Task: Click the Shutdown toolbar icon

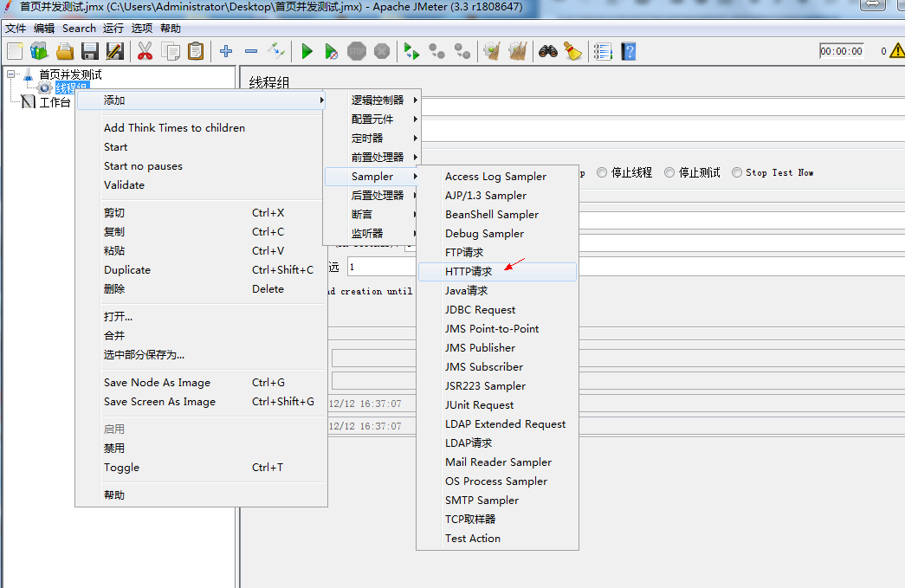Action: pyautogui.click(x=382, y=51)
